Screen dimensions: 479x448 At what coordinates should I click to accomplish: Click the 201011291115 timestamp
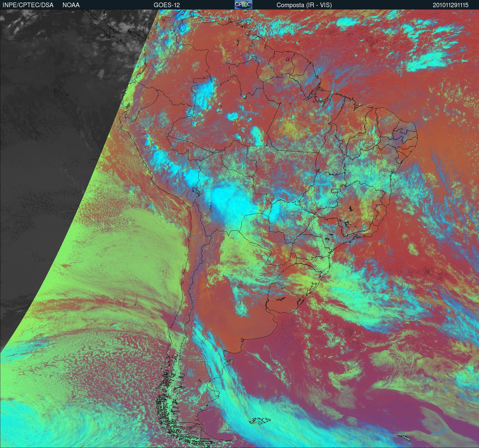[x=451, y=5]
